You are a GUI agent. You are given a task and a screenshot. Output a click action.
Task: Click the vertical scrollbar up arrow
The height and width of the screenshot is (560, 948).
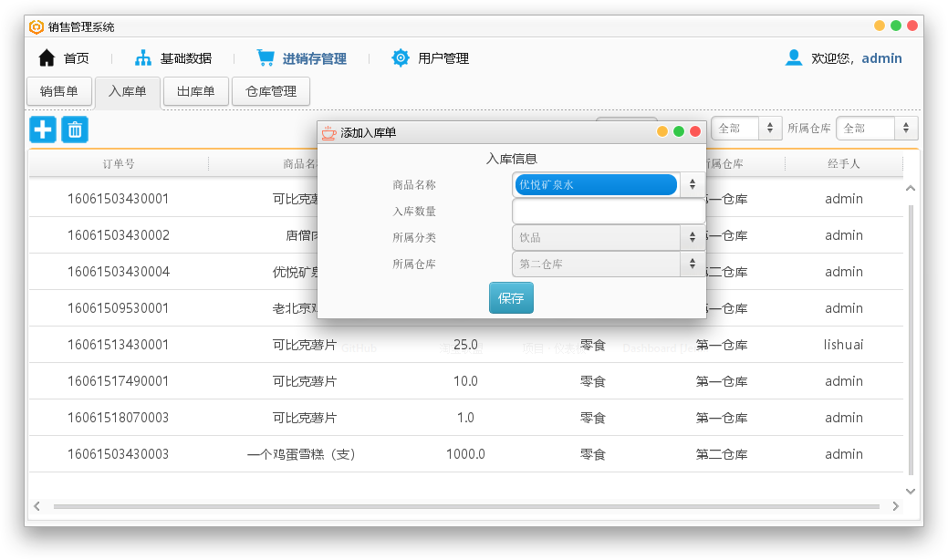point(911,189)
